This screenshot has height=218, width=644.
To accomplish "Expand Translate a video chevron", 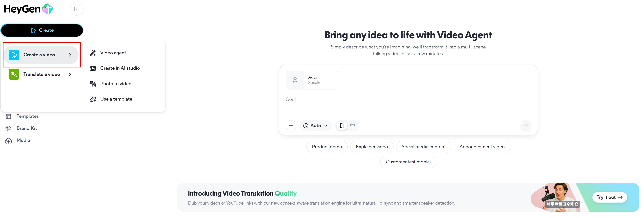I will point(70,74).
